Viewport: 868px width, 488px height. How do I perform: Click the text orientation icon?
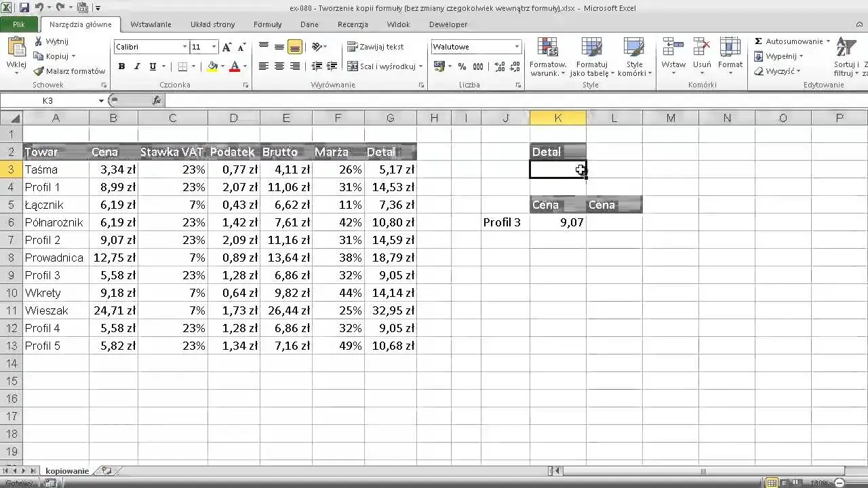click(x=317, y=47)
